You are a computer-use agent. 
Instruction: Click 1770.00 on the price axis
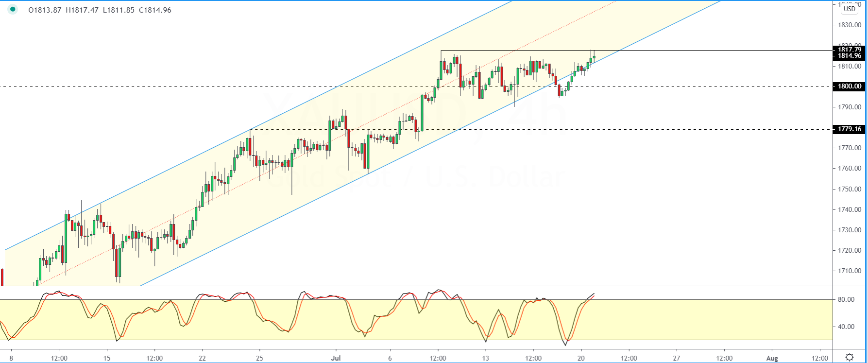coord(850,148)
